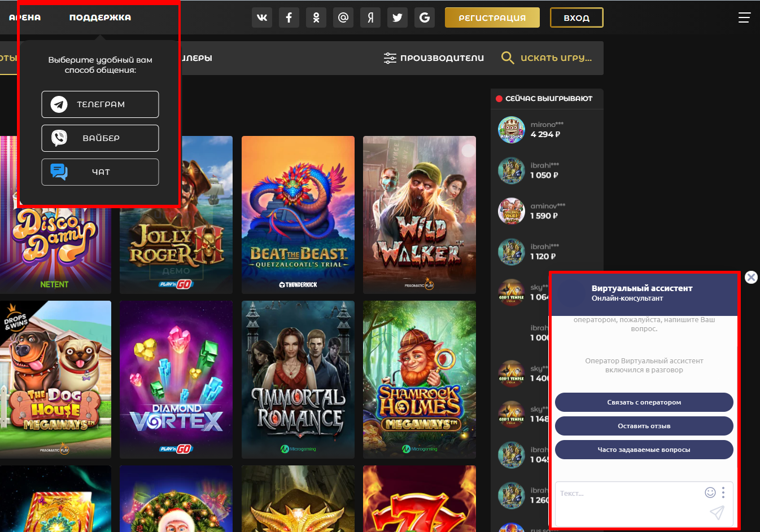Choose ТЕЛЕГРАМ contact option
This screenshot has height=532, width=760.
pyautogui.click(x=101, y=104)
